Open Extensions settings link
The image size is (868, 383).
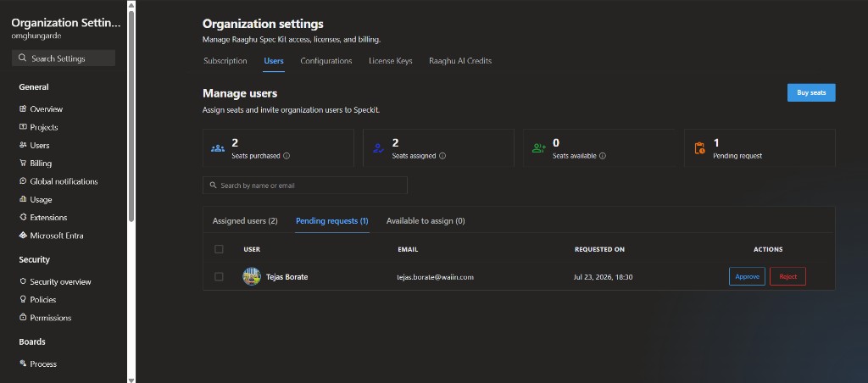tap(48, 218)
